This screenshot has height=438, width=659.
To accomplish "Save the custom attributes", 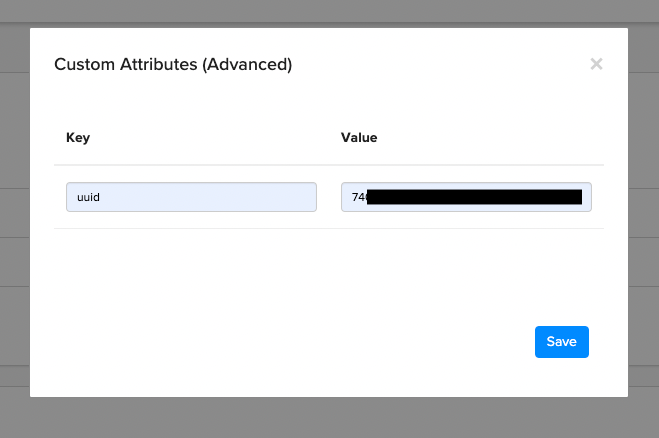I will coord(561,342).
